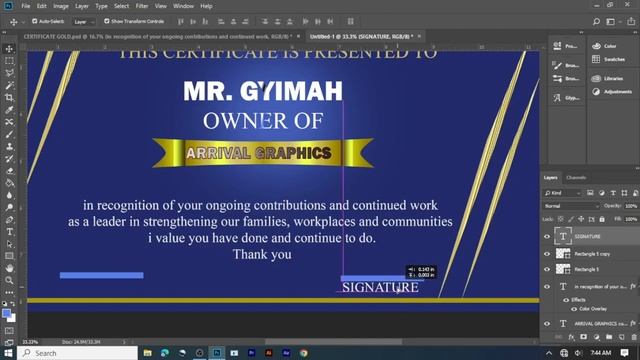Open Chrome from the taskbar
Image resolution: width=640 pixels, height=360 pixels.
pos(304,353)
